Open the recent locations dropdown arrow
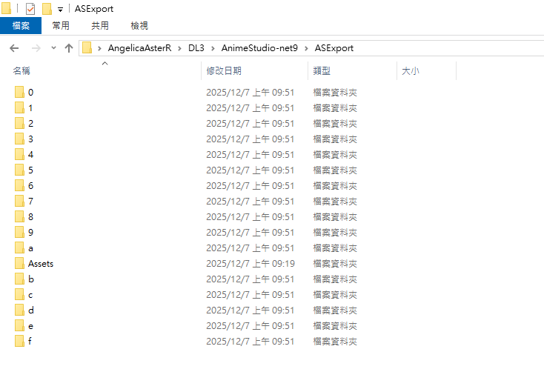544x392 pixels. tap(53, 48)
